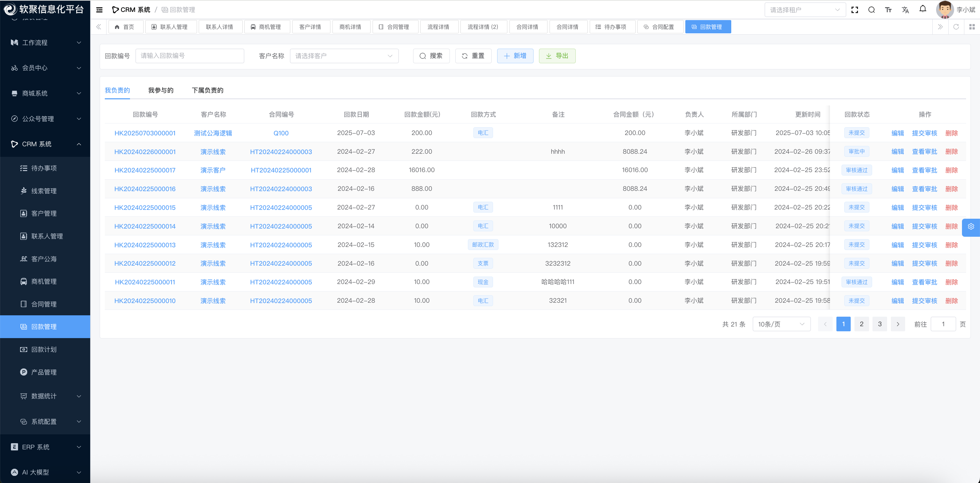This screenshot has width=980, height=483.
Task: Refresh the page using the tab bar icon
Action: click(x=955, y=27)
